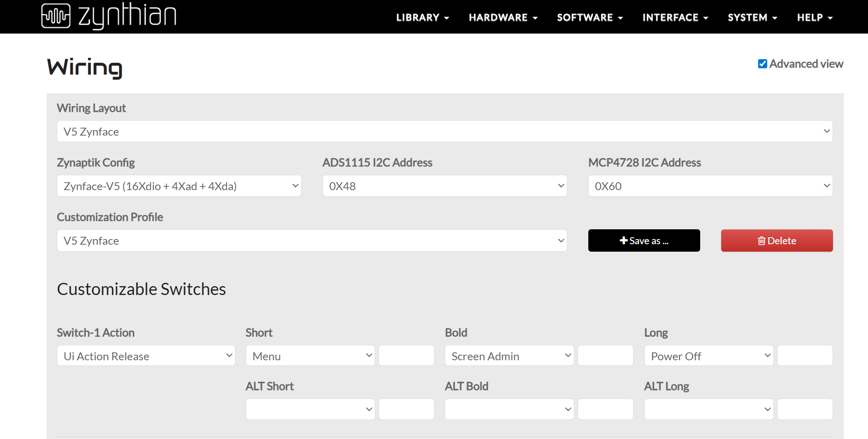The image size is (868, 439).
Task: Click the text field next to Screen Admin
Action: [x=605, y=356]
